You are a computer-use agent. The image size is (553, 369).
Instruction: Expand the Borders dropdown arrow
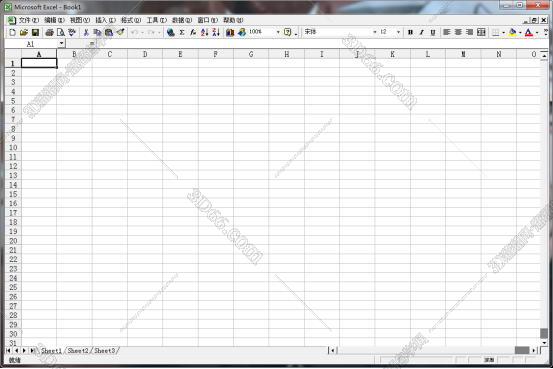503,33
